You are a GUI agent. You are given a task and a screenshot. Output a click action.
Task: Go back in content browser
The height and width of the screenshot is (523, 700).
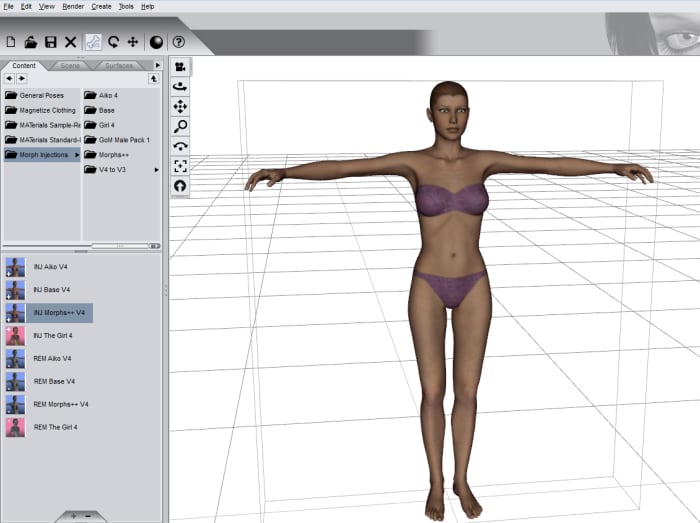pyautogui.click(x=9, y=79)
